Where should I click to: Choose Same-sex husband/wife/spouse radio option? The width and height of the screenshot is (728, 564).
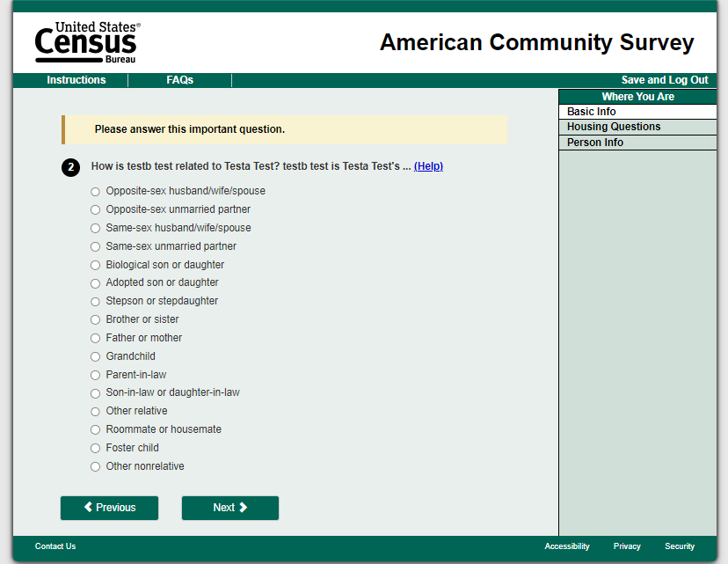pos(95,228)
